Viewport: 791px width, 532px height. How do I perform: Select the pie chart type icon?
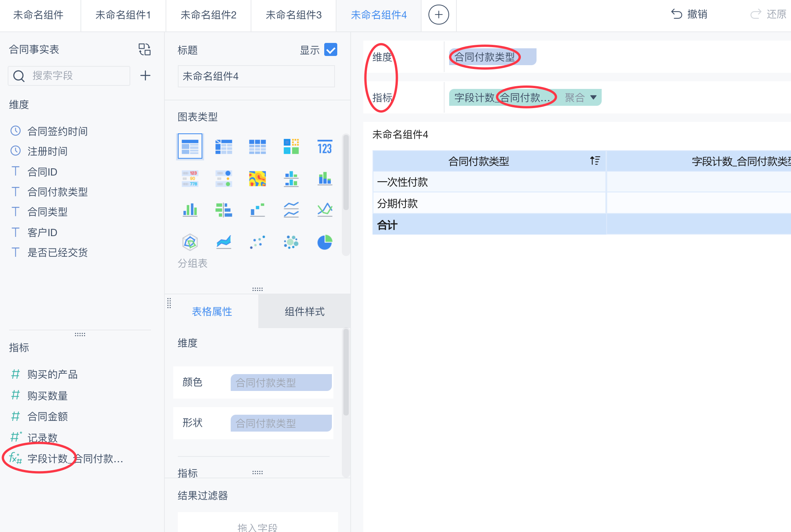pyautogui.click(x=325, y=242)
